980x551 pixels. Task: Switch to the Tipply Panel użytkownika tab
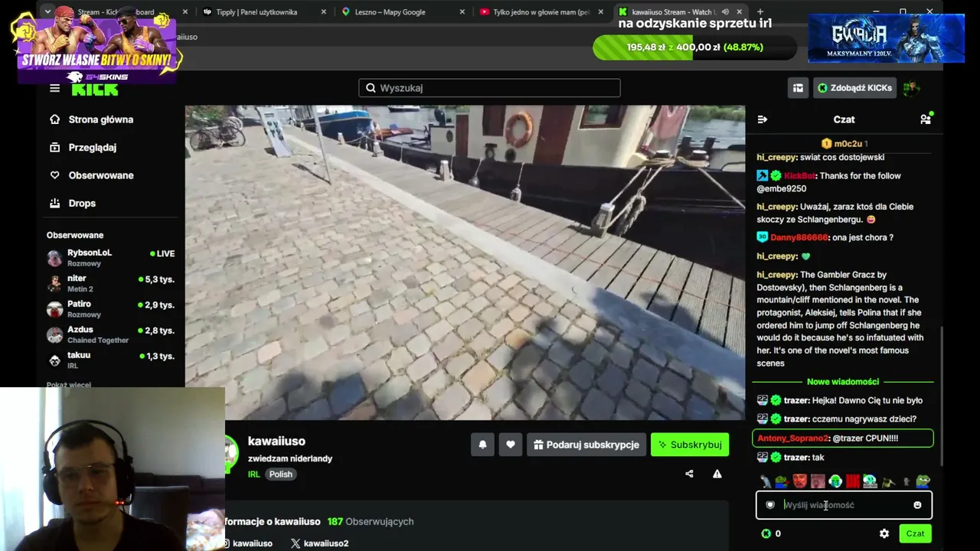point(265,12)
